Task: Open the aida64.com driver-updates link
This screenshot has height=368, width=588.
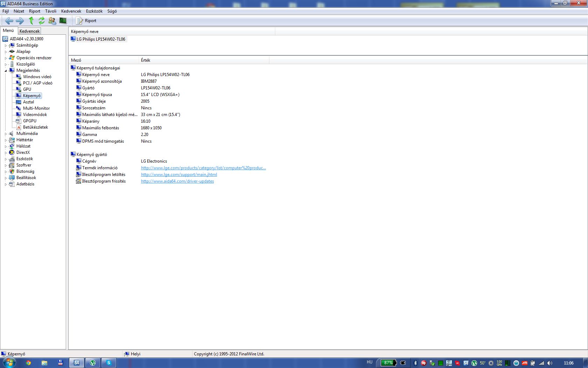Action: pyautogui.click(x=177, y=181)
